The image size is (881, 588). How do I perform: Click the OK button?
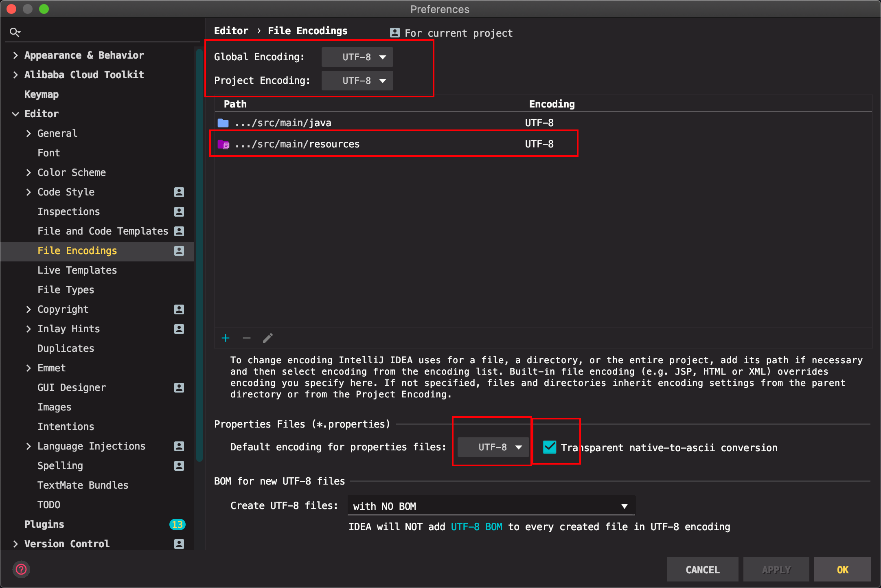coord(843,569)
